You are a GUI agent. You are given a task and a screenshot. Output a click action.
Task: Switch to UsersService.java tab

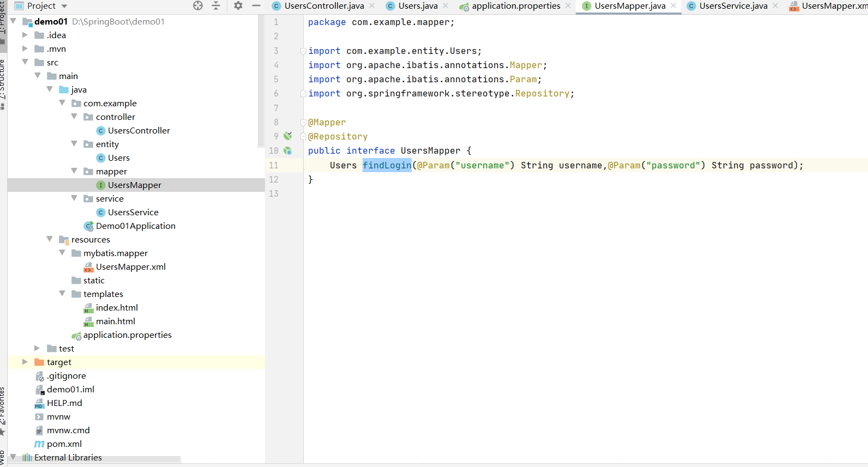[733, 5]
